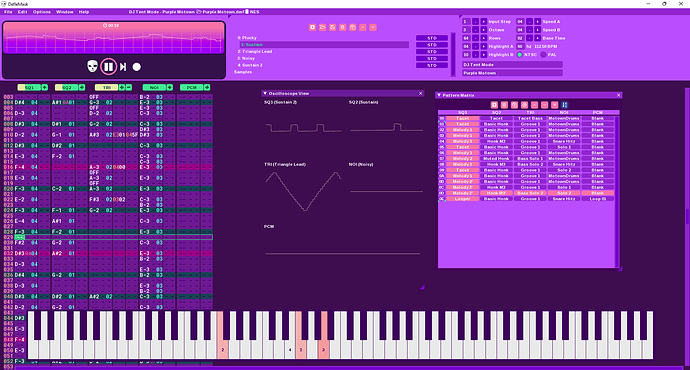
Task: Open the Window menu
Action: tap(65, 12)
